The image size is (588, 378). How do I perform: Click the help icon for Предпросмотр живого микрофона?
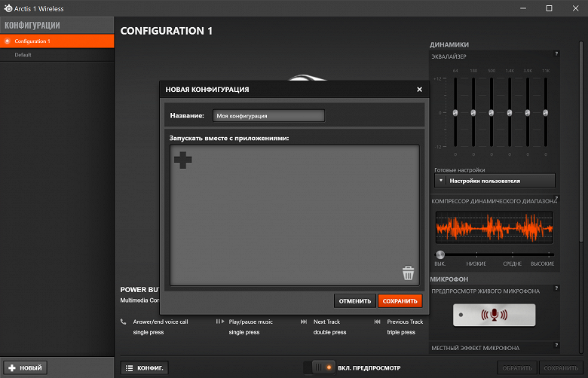click(x=556, y=288)
